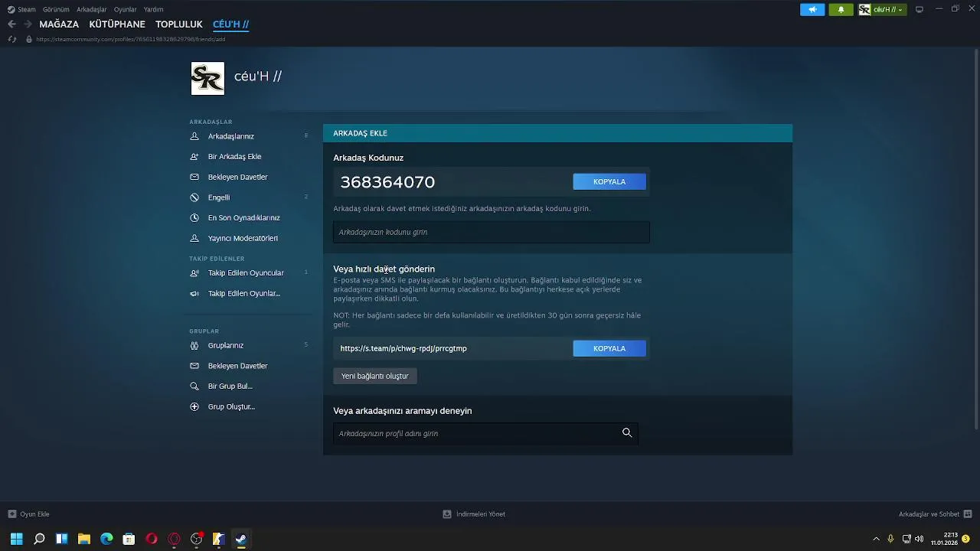The width and height of the screenshot is (980, 551).
Task: Click the Yayıncı Moderatörleri icon
Action: click(x=194, y=238)
